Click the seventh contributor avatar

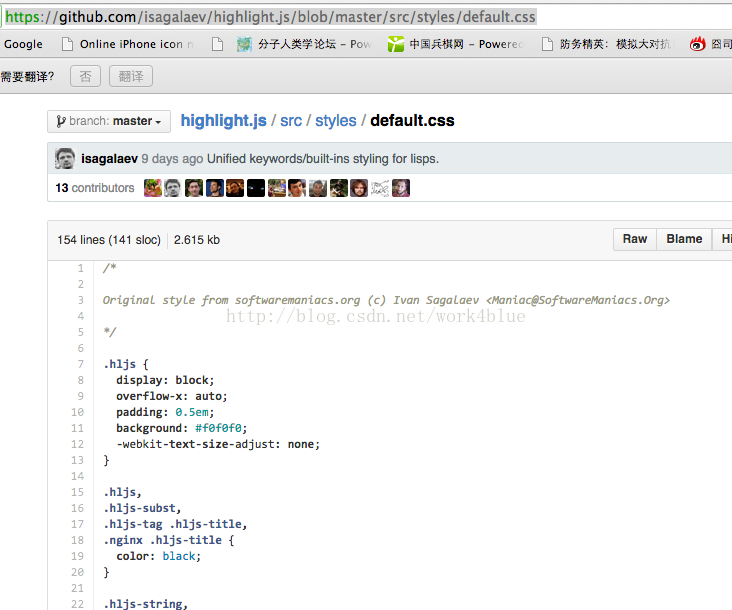click(277, 188)
